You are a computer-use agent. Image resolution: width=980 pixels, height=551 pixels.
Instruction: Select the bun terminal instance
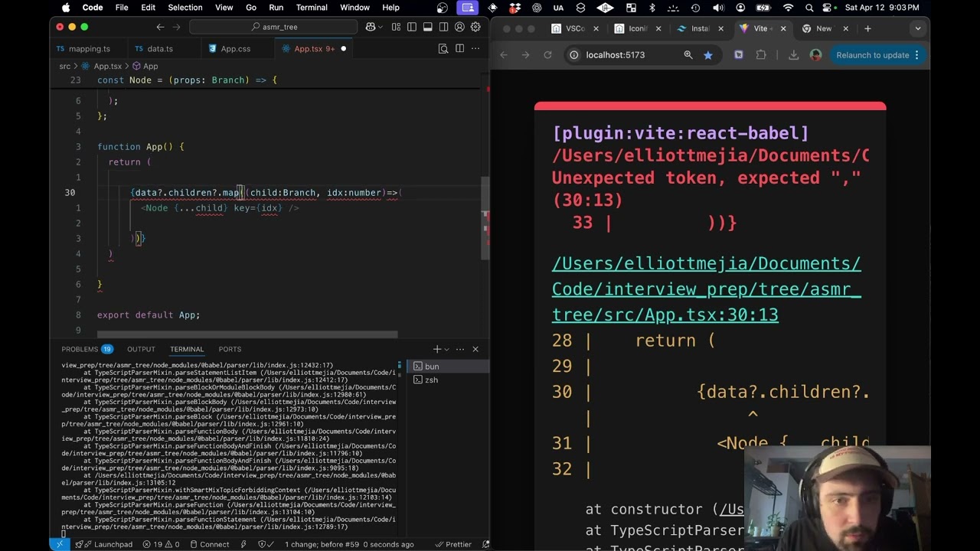pyautogui.click(x=447, y=366)
